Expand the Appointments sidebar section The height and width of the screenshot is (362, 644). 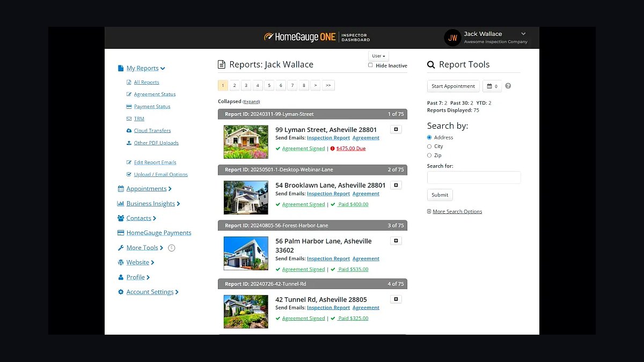tap(170, 189)
